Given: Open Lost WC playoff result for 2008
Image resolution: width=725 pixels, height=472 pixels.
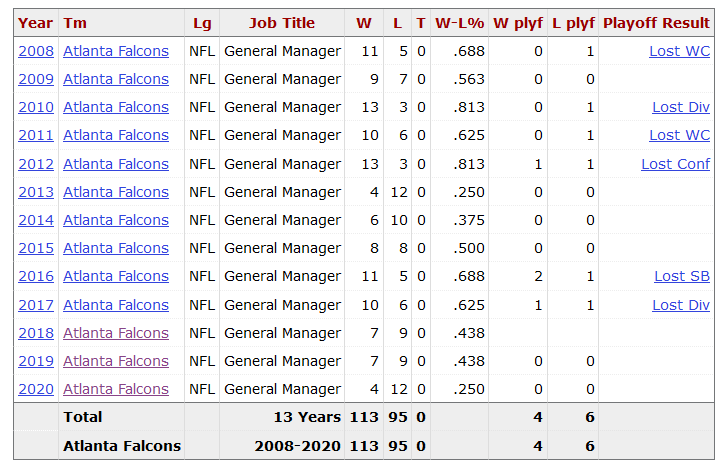Looking at the screenshot, I should click(x=679, y=51).
